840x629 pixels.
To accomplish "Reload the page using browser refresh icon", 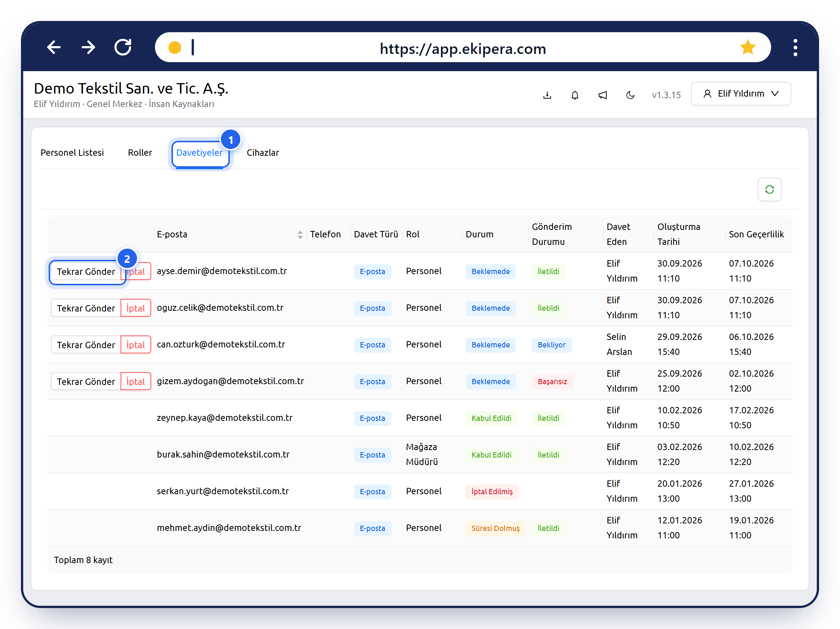I will pos(123,48).
